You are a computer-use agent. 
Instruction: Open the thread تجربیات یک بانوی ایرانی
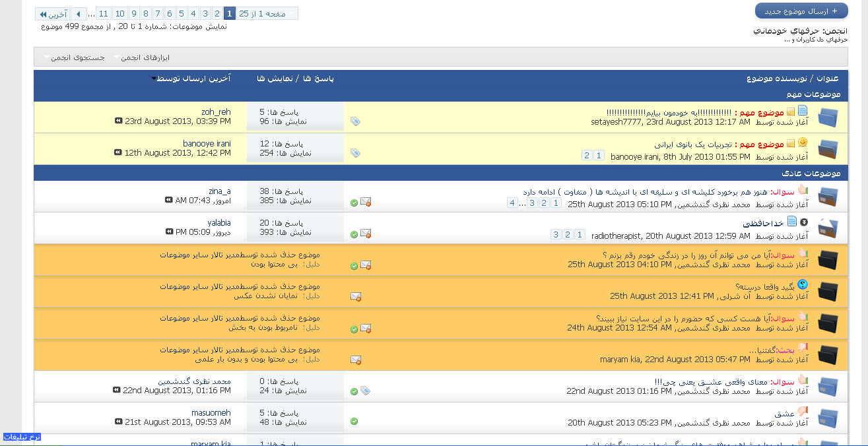[x=692, y=144]
